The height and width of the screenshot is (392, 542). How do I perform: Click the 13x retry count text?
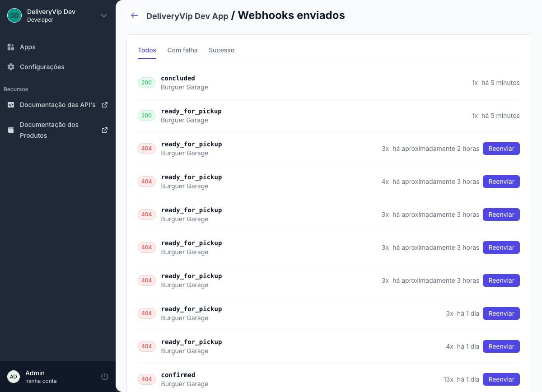tap(448, 379)
